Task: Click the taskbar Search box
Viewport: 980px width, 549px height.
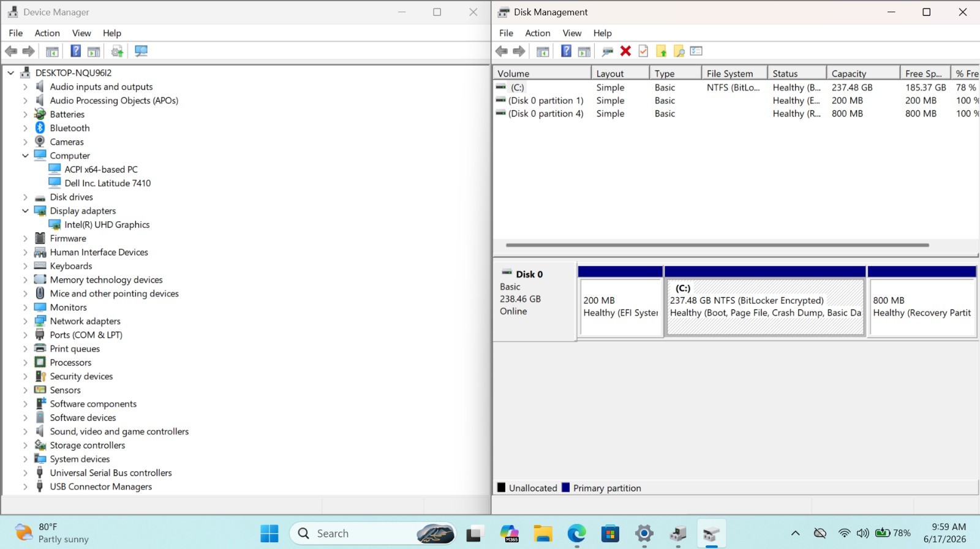Action: [x=374, y=534]
